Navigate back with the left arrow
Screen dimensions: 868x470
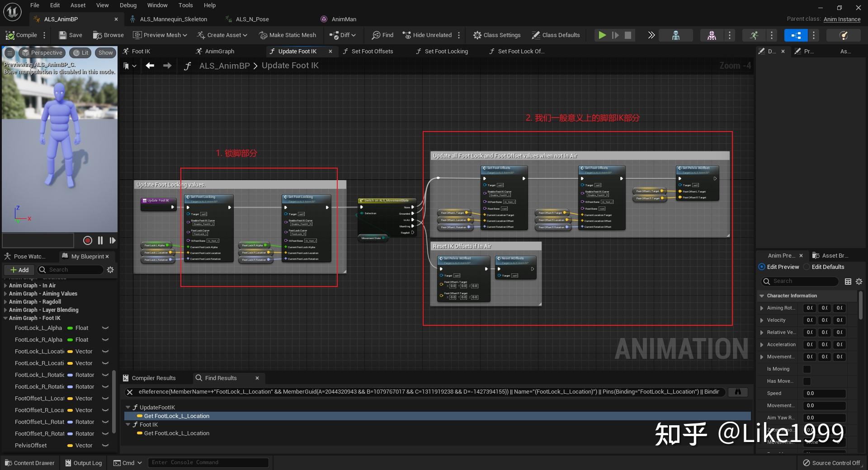pyautogui.click(x=150, y=66)
